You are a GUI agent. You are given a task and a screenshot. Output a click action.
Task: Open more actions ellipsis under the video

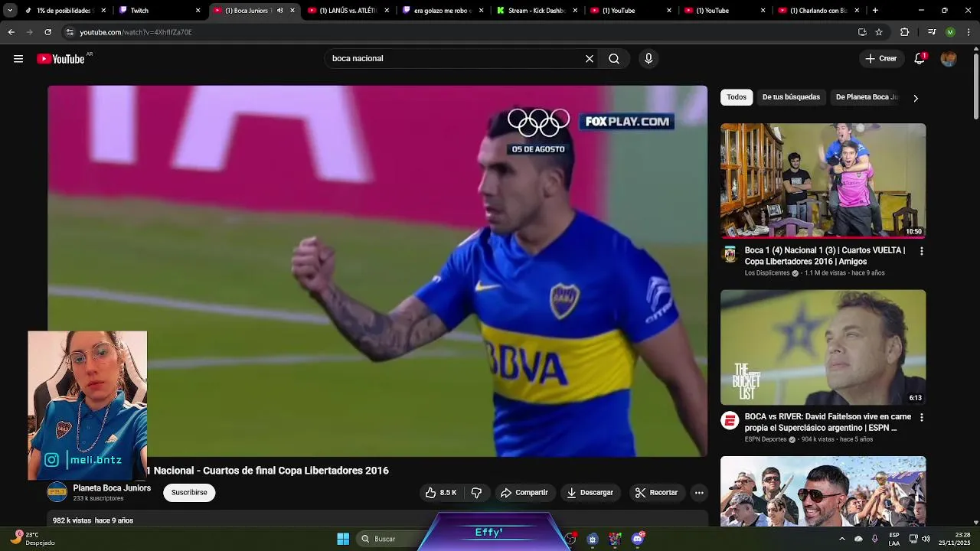coord(699,493)
